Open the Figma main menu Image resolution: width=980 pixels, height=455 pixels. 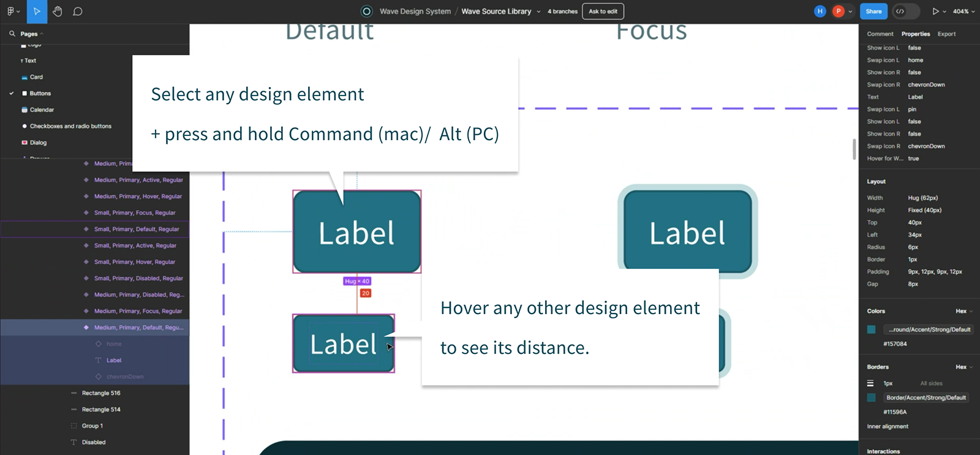point(12,11)
